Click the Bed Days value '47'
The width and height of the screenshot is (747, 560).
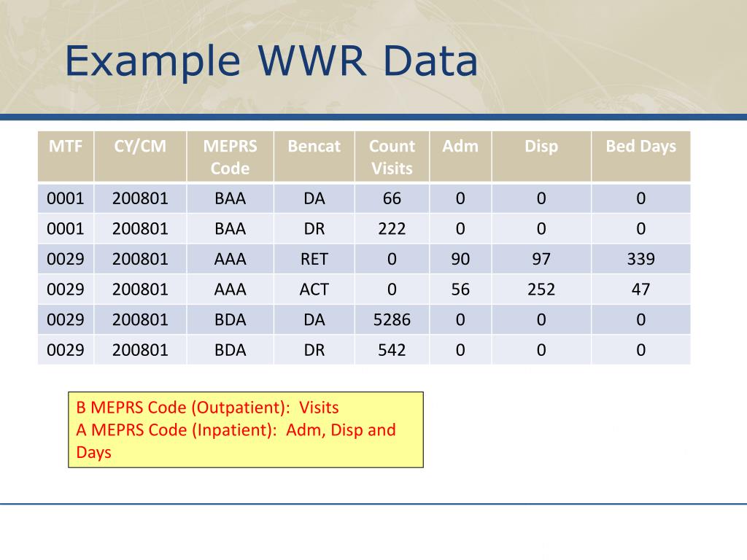640,289
